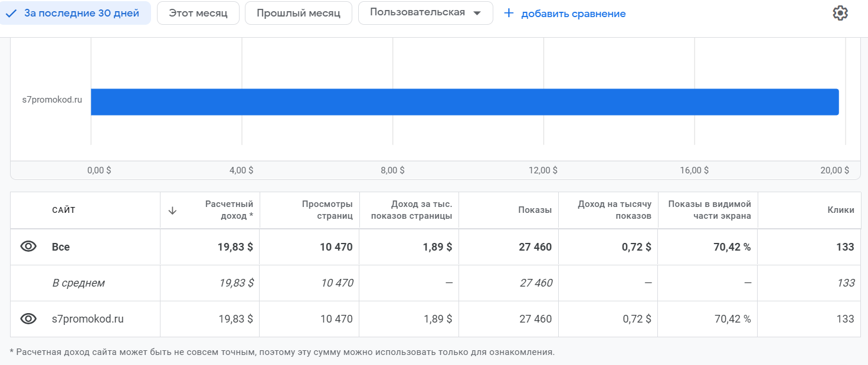Image resolution: width=868 pixels, height=365 pixels.
Task: Click the blue s7promokod.ru revenue bar
Action: [464, 101]
